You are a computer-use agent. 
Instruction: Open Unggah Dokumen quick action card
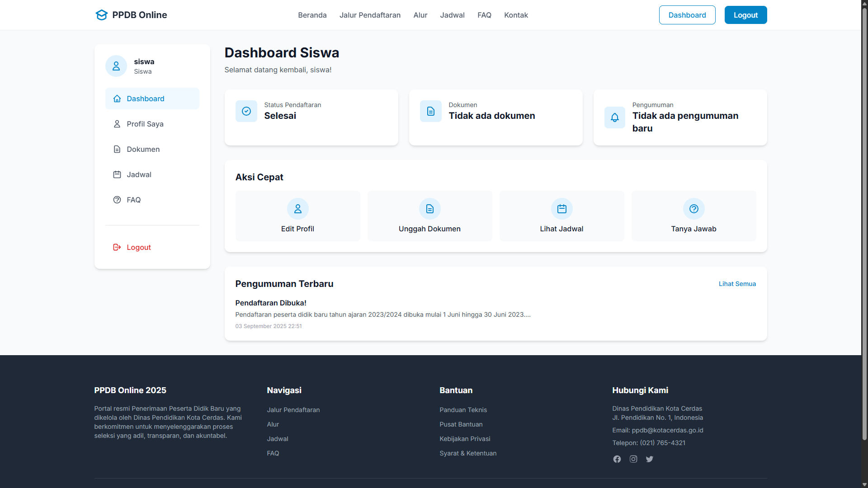tap(429, 216)
